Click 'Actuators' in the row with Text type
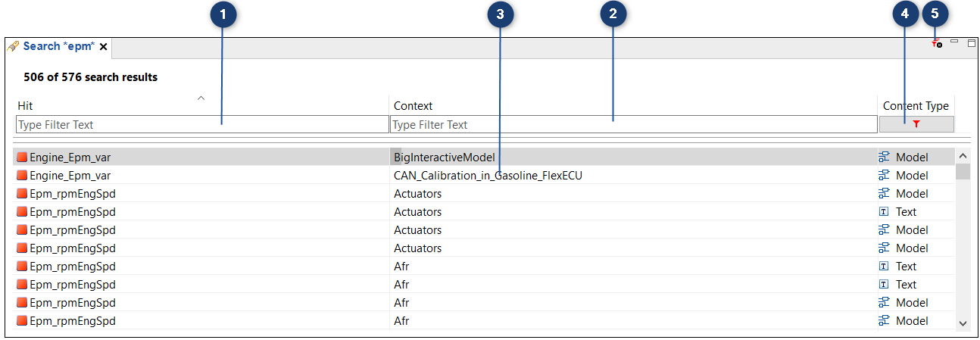This screenshot has height=340, width=980. pos(417,212)
